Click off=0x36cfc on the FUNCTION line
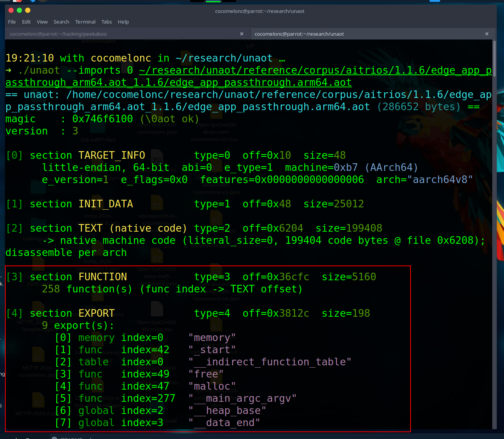Image resolution: width=504 pixels, height=439 pixels. [x=276, y=277]
